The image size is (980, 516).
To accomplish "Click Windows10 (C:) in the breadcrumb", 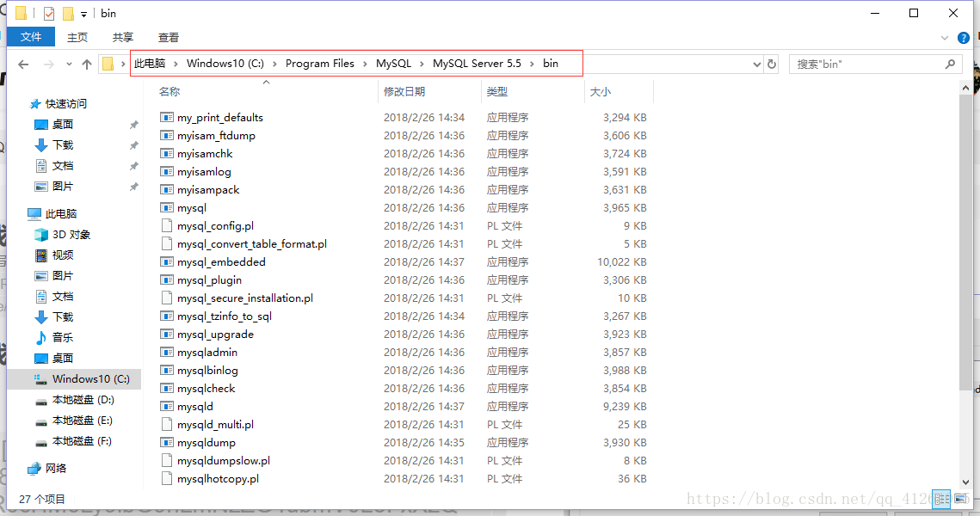I will 225,63.
